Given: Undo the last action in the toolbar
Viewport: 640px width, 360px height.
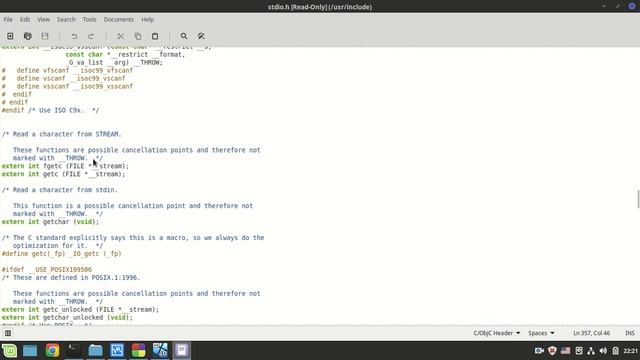Looking at the screenshot, I should point(74,36).
